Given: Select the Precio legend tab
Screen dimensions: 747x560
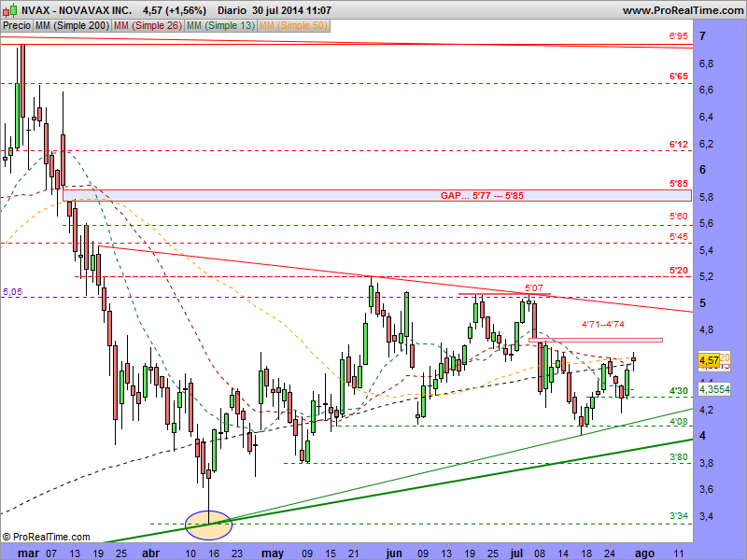Looking at the screenshot, I should coord(17,26).
